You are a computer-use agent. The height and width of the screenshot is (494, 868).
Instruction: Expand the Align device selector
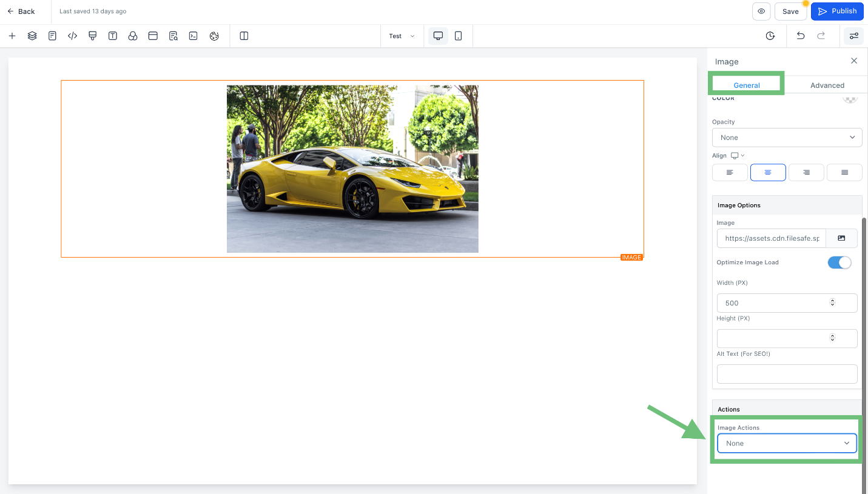[x=738, y=156]
